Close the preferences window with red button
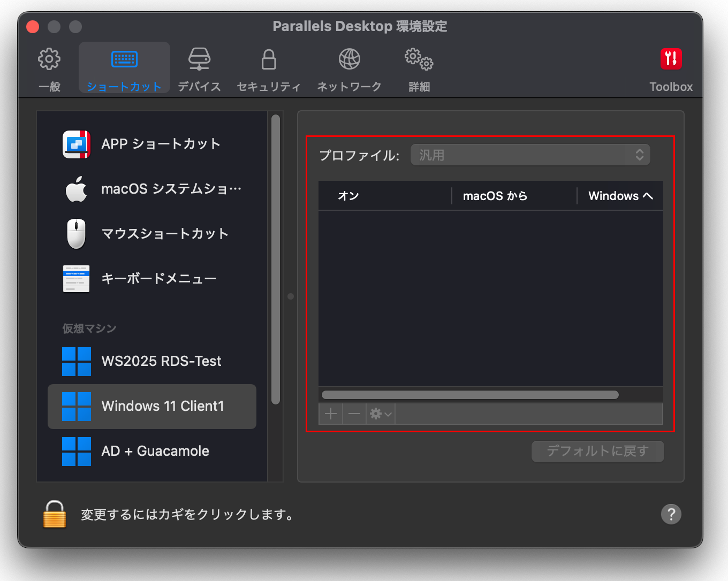728x581 pixels. [x=33, y=26]
